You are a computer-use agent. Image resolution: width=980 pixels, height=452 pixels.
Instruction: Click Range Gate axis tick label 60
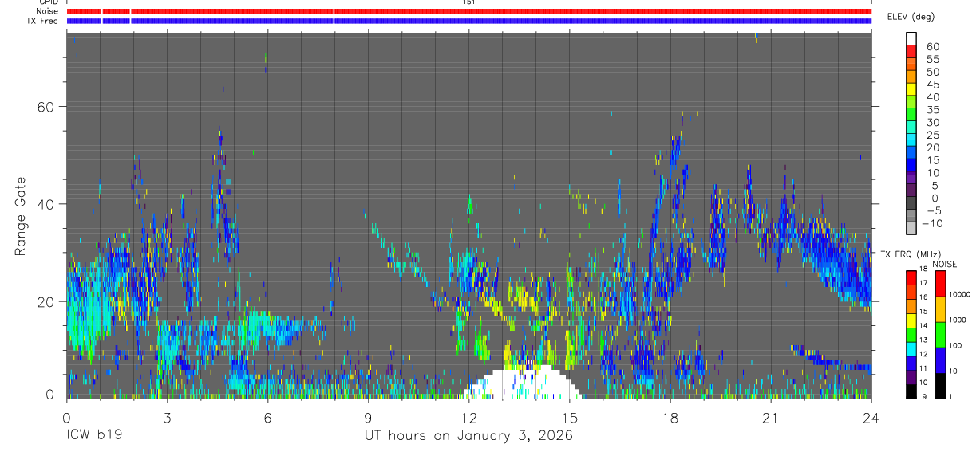point(45,107)
